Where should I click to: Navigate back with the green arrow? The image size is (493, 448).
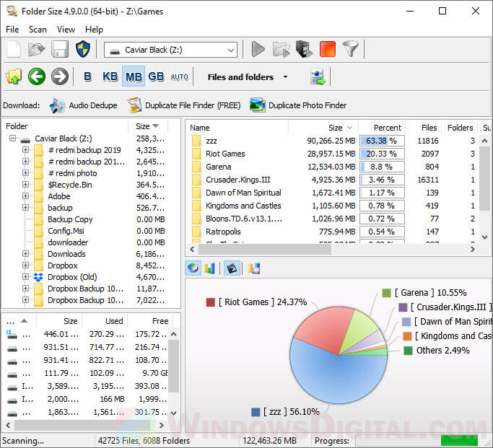tap(37, 76)
